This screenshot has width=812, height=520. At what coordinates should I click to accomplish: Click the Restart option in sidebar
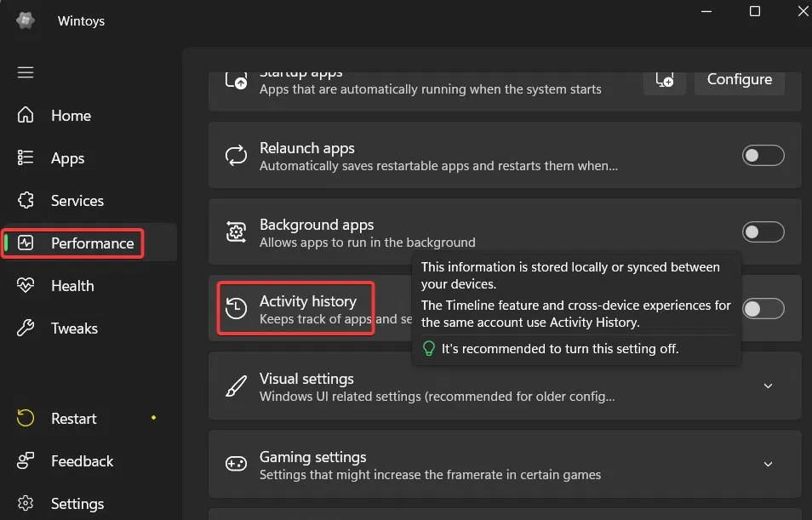tap(73, 419)
